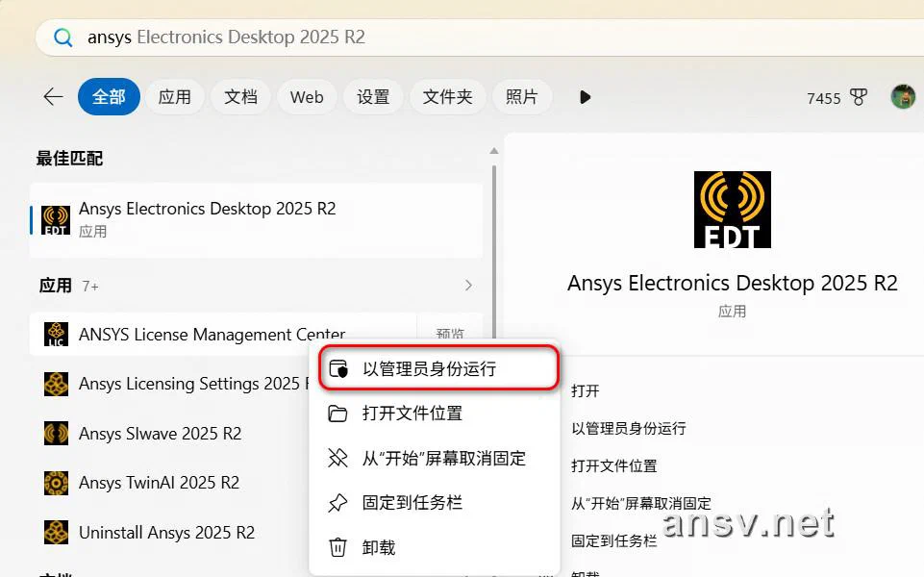The width and height of the screenshot is (924, 577).
Task: Click the Ansys SIwave icon
Action: [56, 434]
